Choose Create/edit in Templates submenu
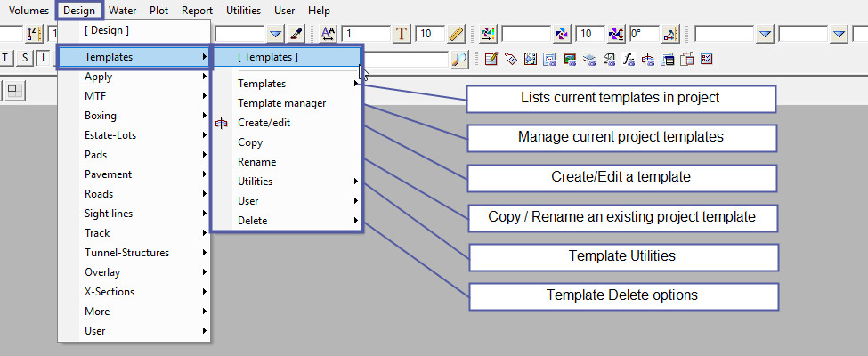 [264, 123]
